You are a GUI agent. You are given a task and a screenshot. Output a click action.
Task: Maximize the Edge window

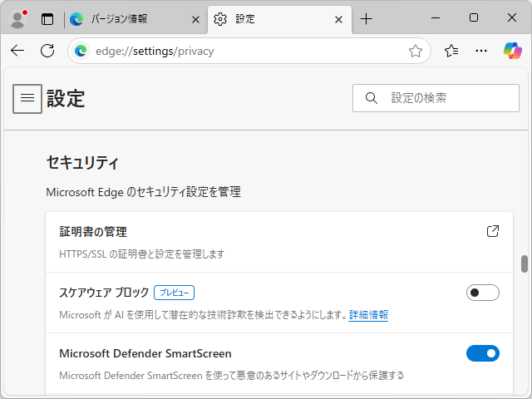point(474,18)
